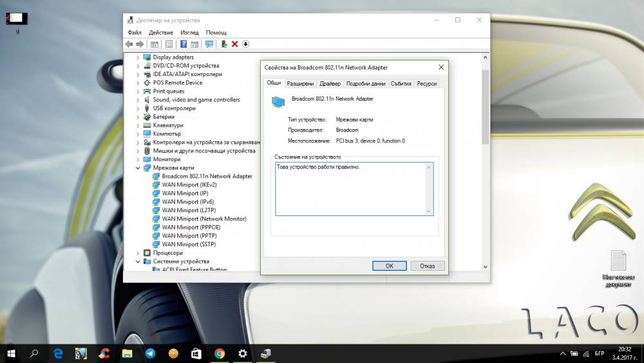Click the Device Manager tree scroll-up arrow
This screenshot has height=363, width=644.
(x=485, y=57)
